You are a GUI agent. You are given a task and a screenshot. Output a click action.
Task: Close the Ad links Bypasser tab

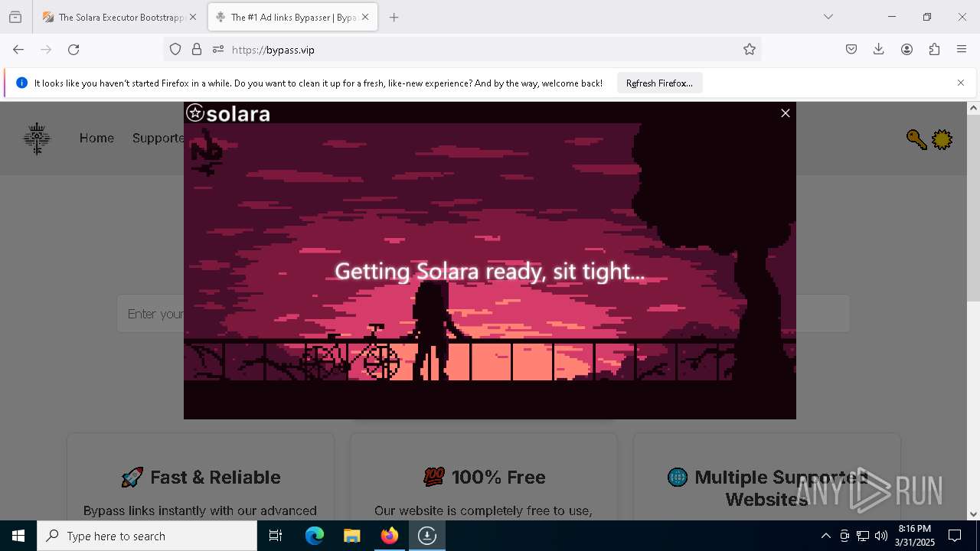pos(365,17)
